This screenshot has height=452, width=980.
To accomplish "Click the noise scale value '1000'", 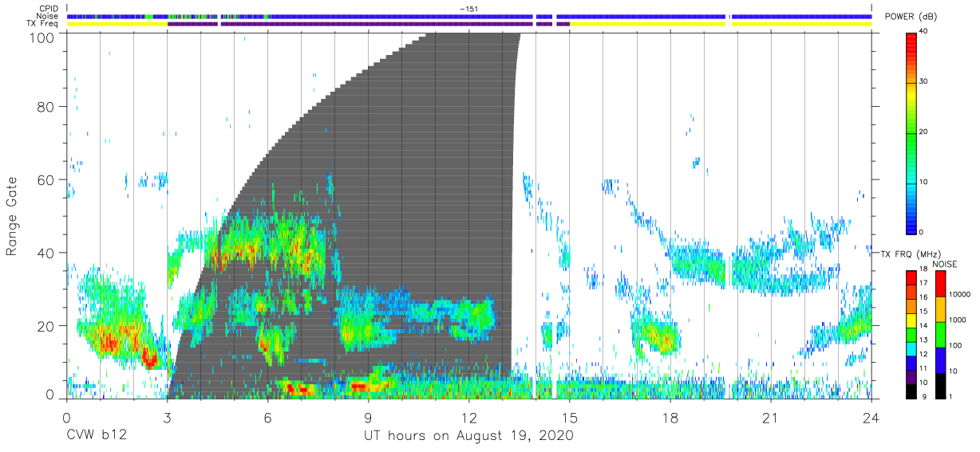I will (x=958, y=320).
